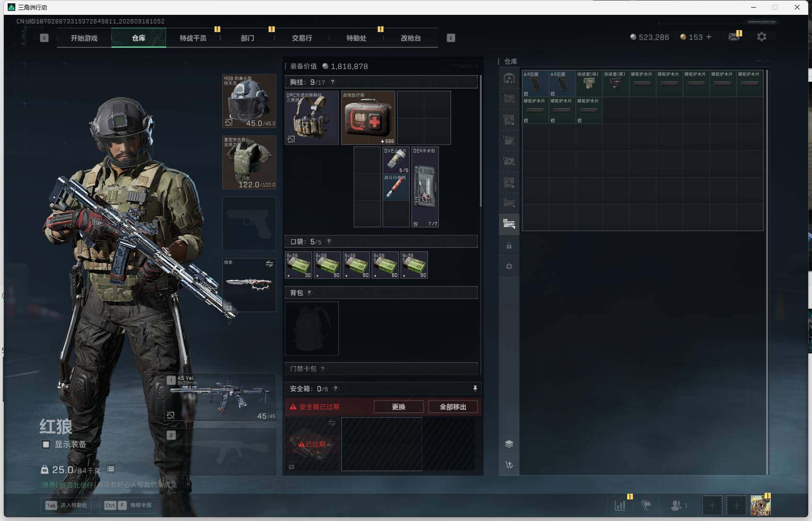Select the 信条 knife slot

tap(249, 285)
